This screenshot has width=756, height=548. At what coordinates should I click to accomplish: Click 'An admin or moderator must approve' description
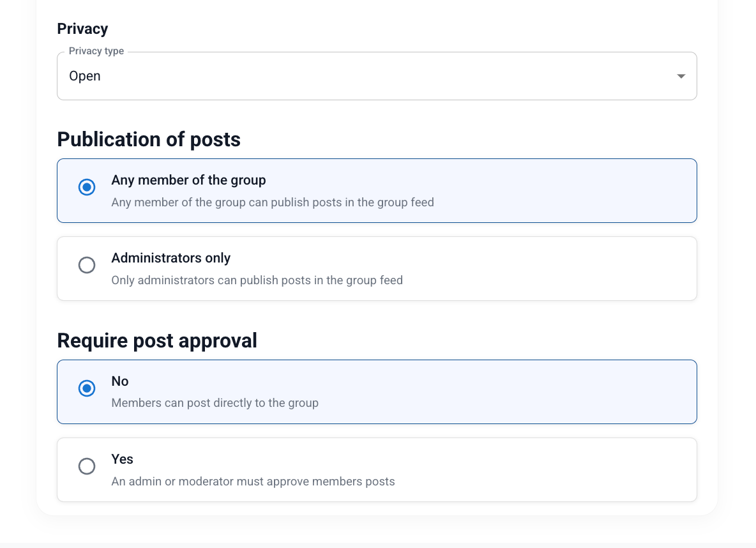pos(253,482)
